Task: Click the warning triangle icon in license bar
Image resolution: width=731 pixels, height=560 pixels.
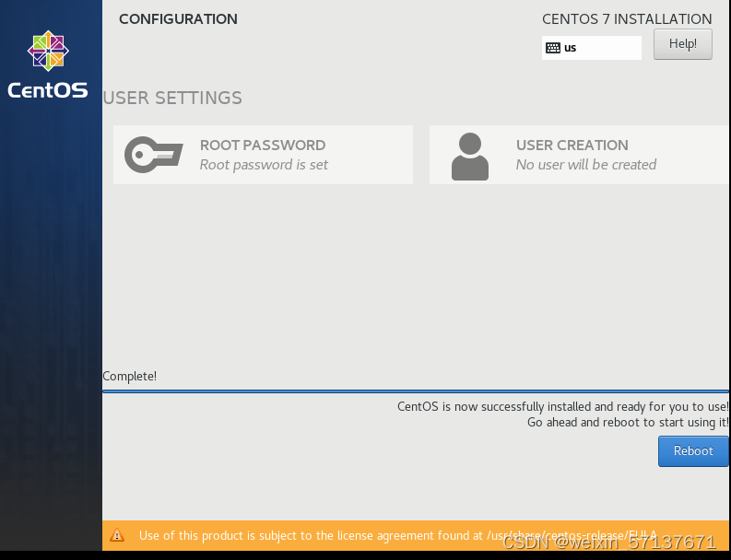Action: click(x=117, y=535)
